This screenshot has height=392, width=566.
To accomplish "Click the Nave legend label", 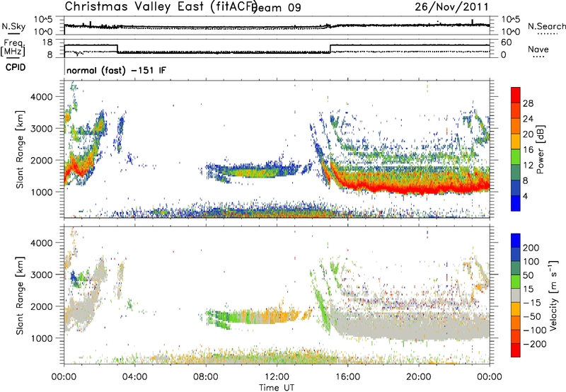I will point(538,49).
